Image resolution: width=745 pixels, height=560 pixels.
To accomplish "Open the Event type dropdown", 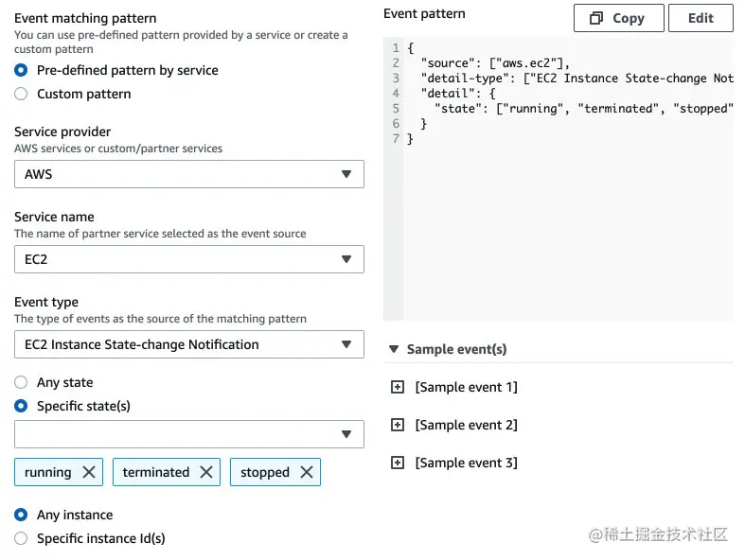I will 189,344.
